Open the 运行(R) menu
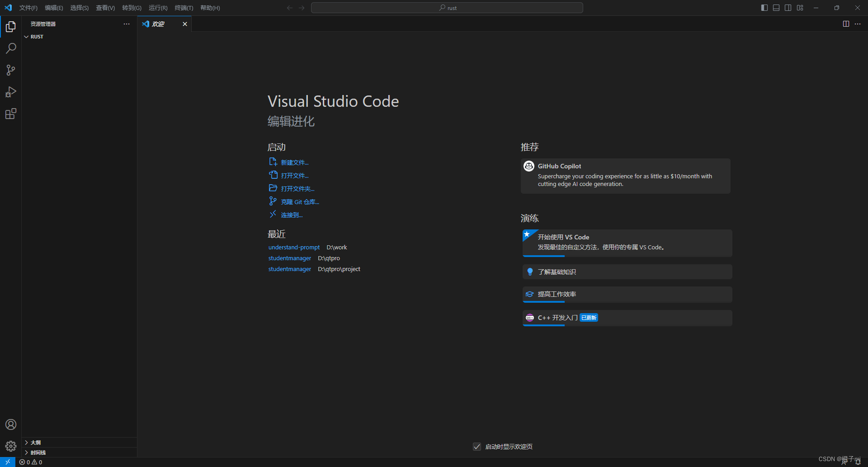This screenshot has width=868, height=467. point(158,8)
